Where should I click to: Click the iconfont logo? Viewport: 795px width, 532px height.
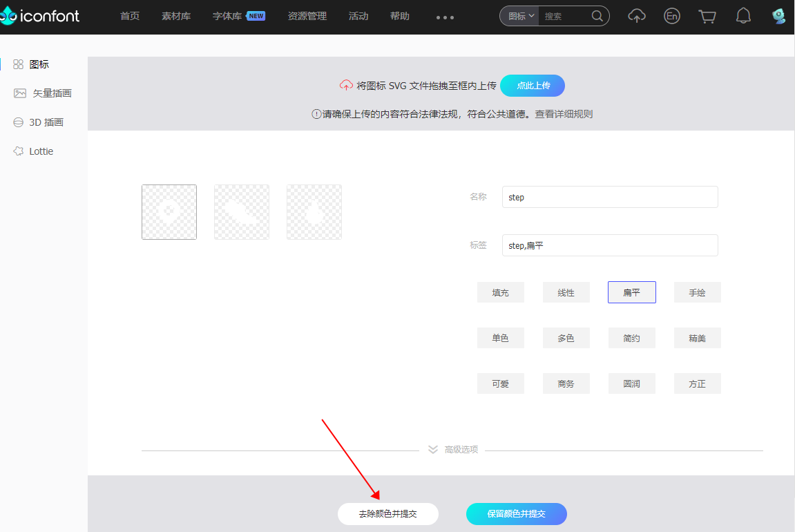40,16
